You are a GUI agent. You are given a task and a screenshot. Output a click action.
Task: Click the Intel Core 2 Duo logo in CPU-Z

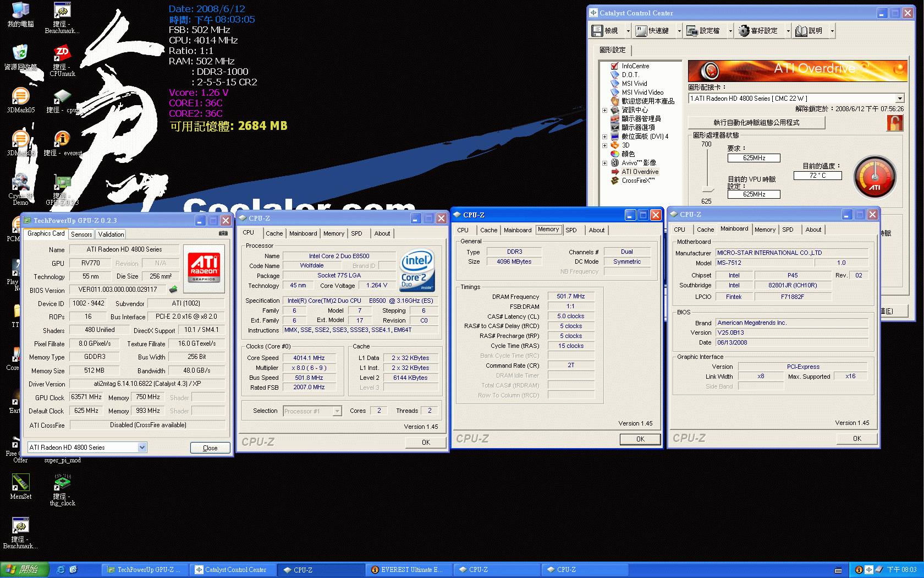coord(417,270)
